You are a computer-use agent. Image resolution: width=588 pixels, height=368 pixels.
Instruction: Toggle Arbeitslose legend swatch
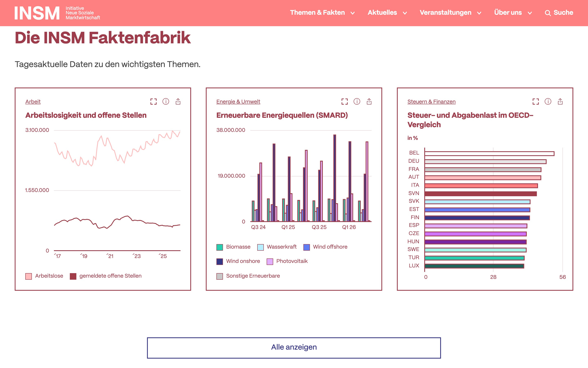coord(28,276)
